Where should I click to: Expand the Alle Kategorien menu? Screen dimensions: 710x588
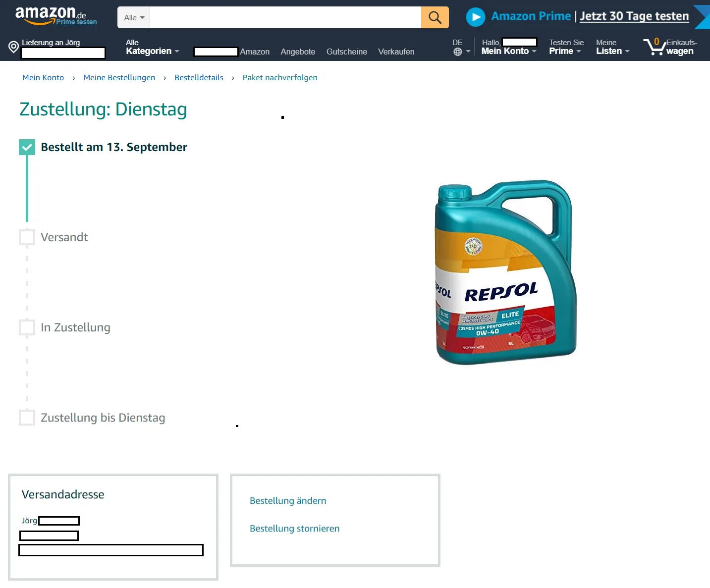[x=152, y=47]
